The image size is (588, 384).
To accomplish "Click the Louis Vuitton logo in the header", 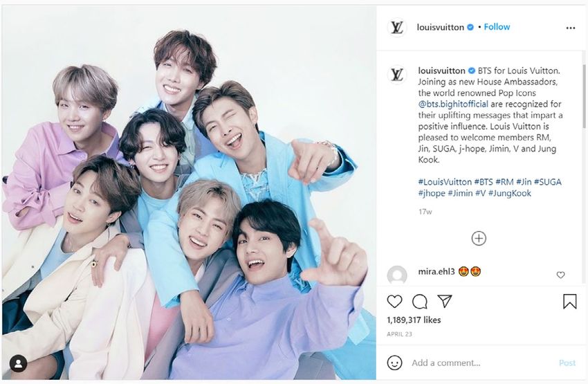I will tap(397, 28).
